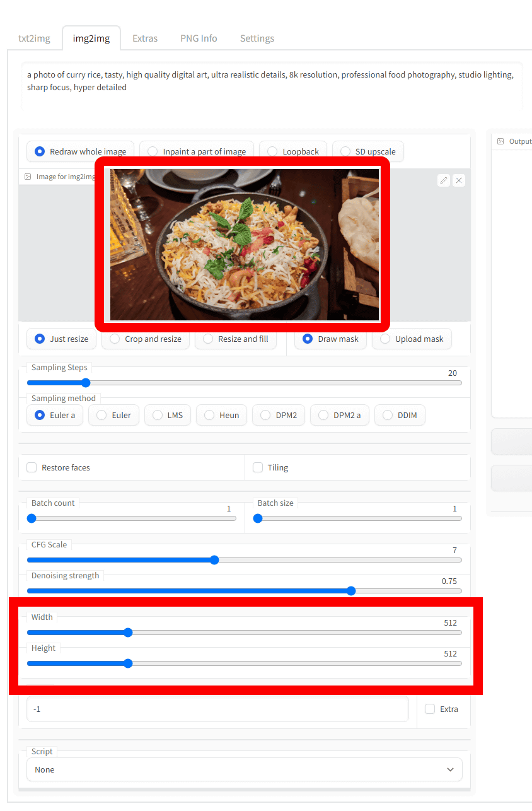Open the Script dropdown showing None
The width and height of the screenshot is (532, 811).
(245, 769)
